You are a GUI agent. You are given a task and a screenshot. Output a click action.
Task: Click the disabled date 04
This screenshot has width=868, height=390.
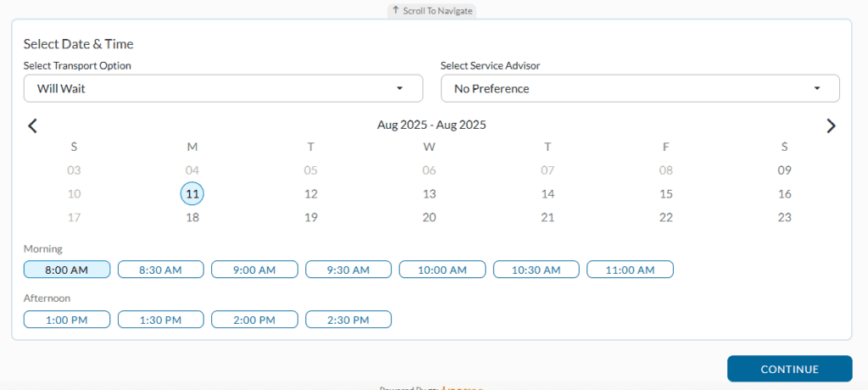192,170
